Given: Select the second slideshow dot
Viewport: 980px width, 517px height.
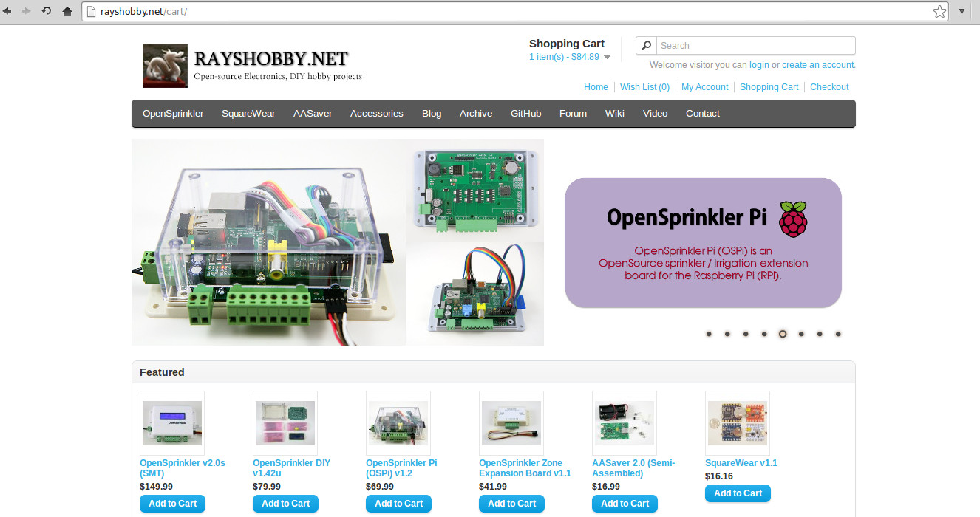Looking at the screenshot, I should coord(727,334).
